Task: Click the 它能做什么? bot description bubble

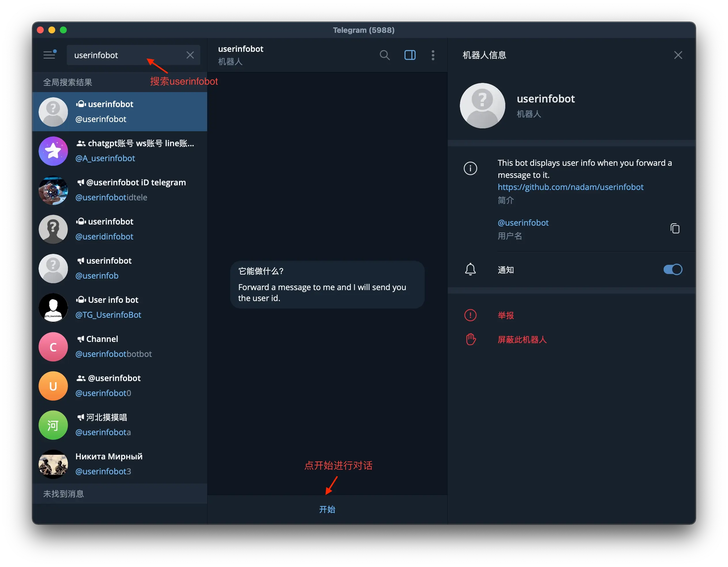Action: [x=327, y=284]
